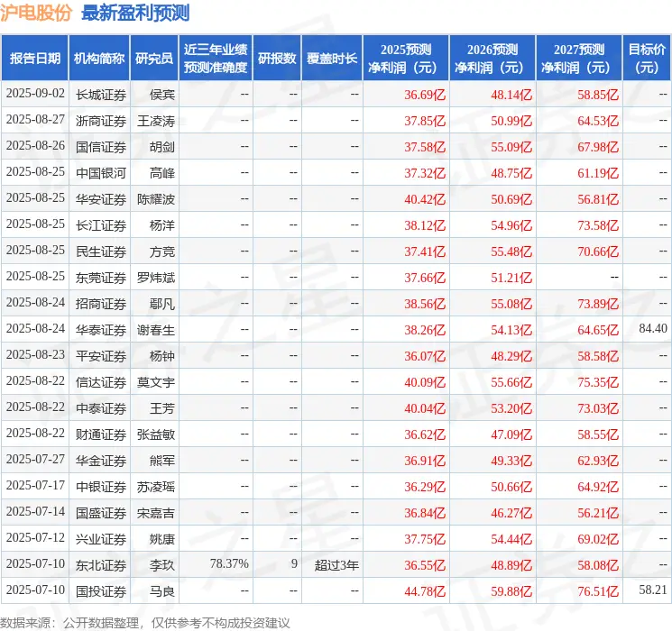Click the 数据来源 disclaimer footer text
Viewport: 672px width, 631px height.
coord(145,622)
